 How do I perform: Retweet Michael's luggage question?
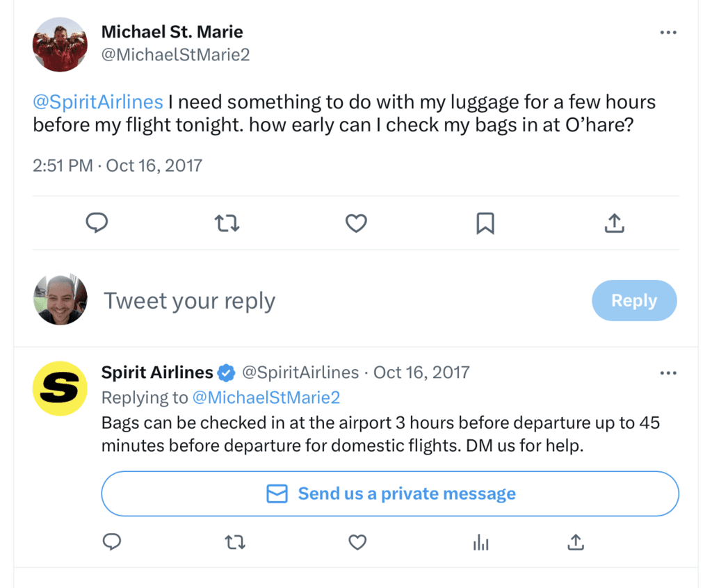(x=227, y=223)
